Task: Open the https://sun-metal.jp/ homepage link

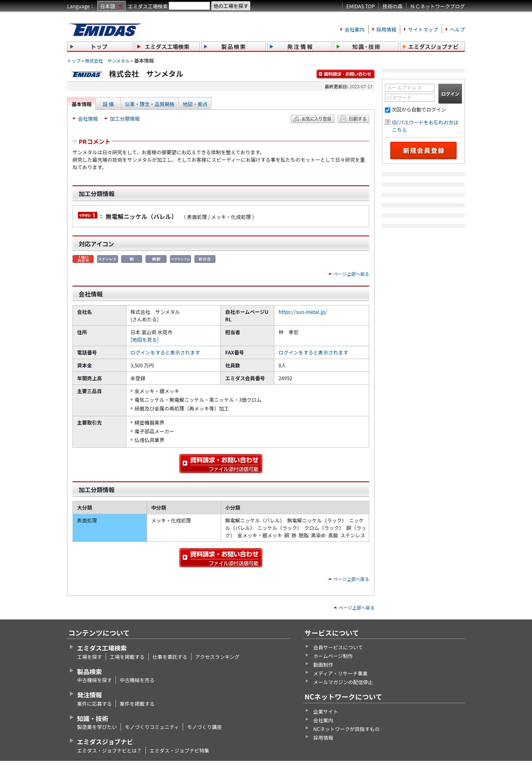Action: pyautogui.click(x=302, y=312)
